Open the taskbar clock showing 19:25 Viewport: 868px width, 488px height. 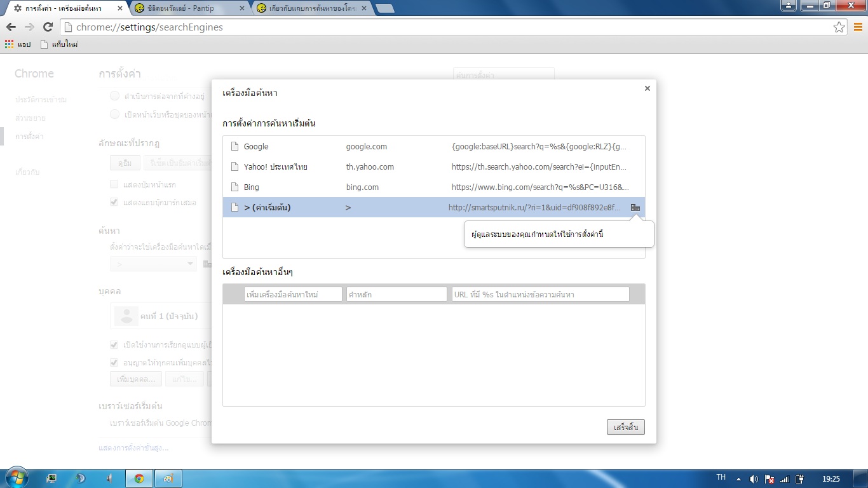click(x=831, y=478)
